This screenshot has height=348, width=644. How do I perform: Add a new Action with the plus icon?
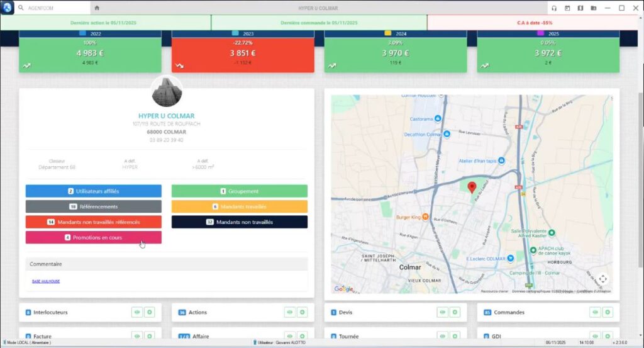point(302,312)
